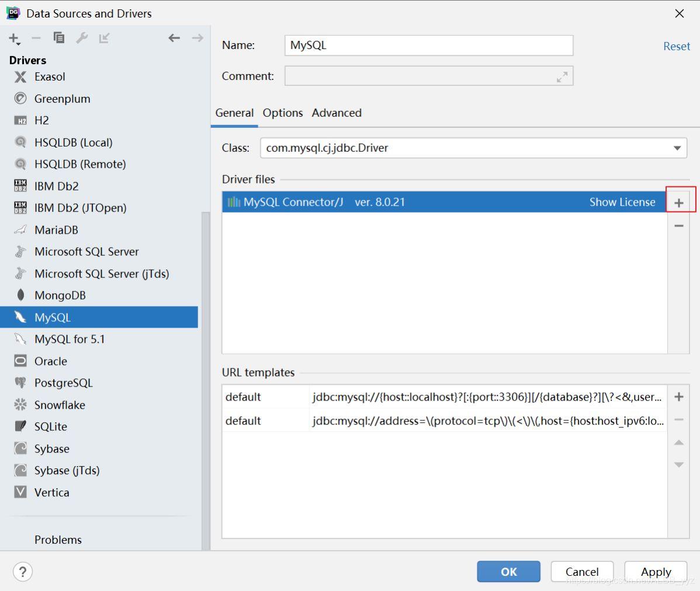The image size is (700, 591).
Task: Click the help question mark icon
Action: [23, 572]
